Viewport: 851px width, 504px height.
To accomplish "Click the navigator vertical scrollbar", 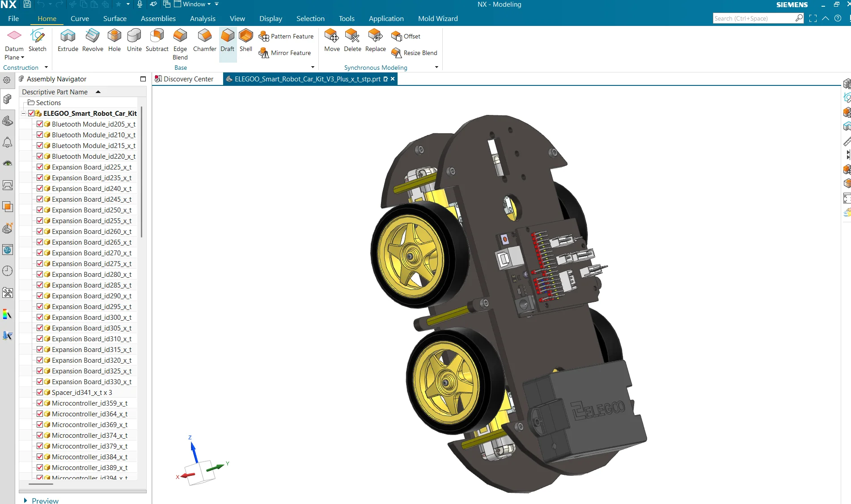I will coord(142,172).
